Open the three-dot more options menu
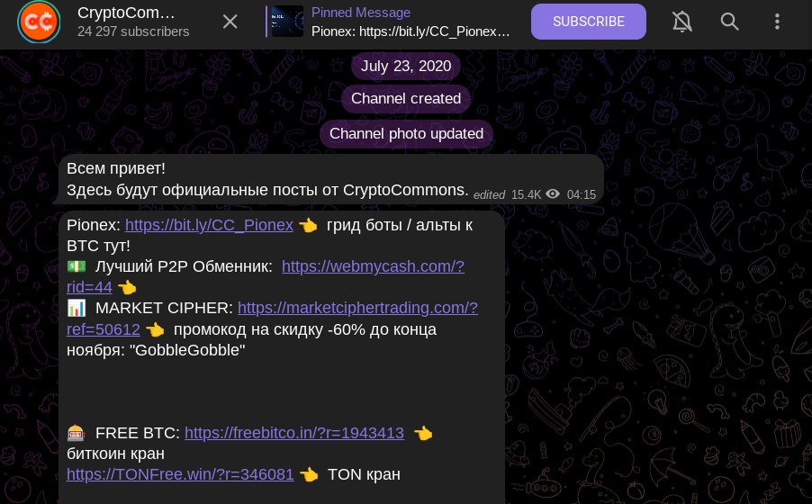This screenshot has width=812, height=504. click(778, 22)
